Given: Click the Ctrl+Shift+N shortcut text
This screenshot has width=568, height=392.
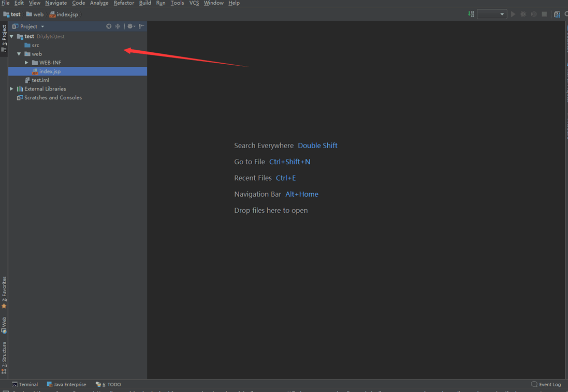Looking at the screenshot, I should tap(289, 162).
